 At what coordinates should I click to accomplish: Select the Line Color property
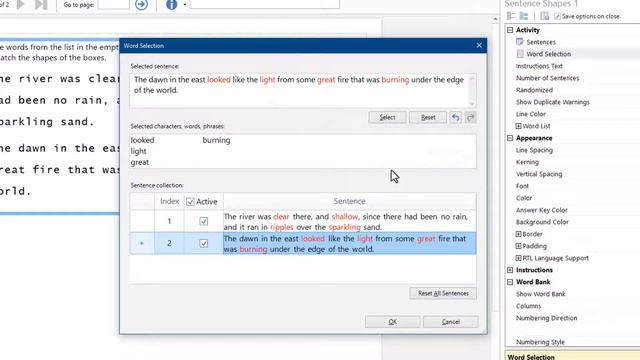pyautogui.click(x=531, y=114)
